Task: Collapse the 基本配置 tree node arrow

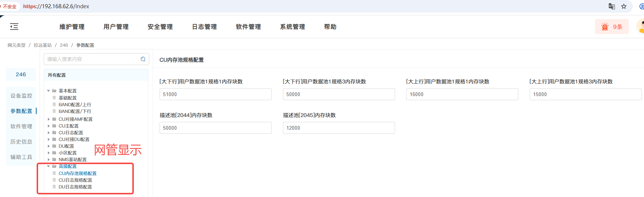Action: (49, 91)
